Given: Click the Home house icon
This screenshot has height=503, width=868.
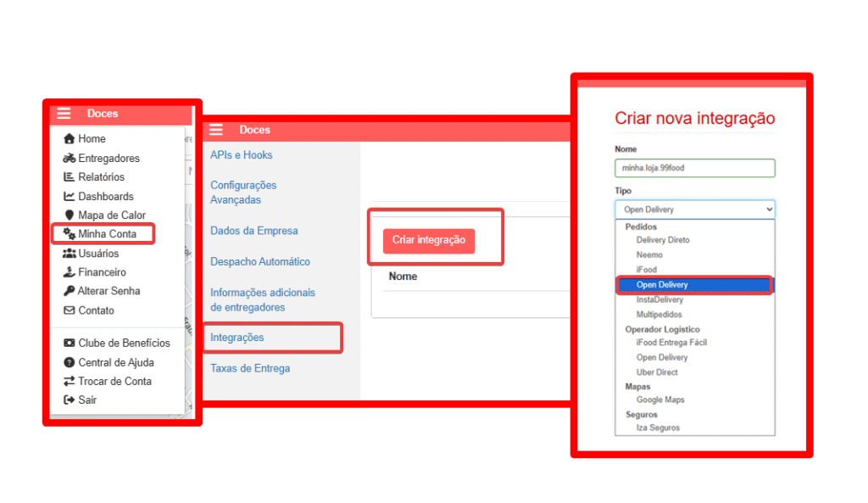Looking at the screenshot, I should (70, 139).
